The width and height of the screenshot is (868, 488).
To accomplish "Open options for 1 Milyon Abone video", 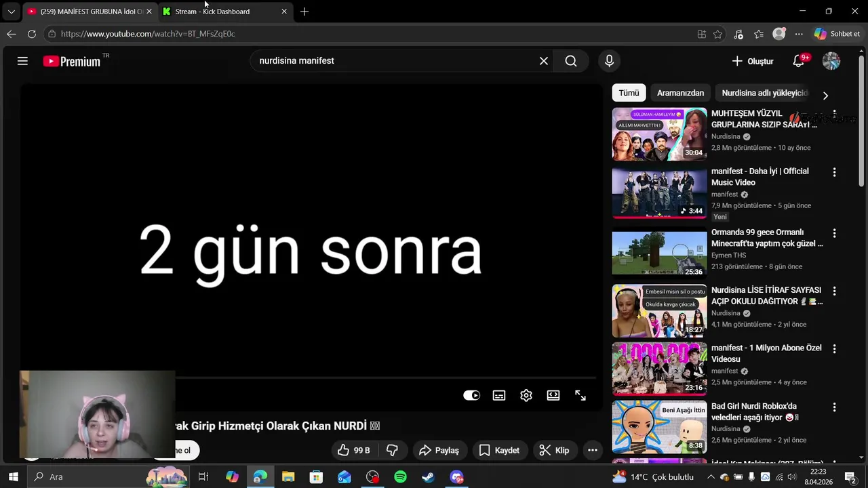I will click(835, 349).
